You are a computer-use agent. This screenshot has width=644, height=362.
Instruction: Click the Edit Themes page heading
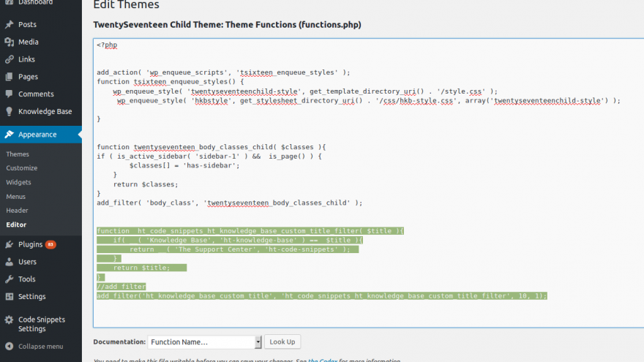pyautogui.click(x=126, y=5)
